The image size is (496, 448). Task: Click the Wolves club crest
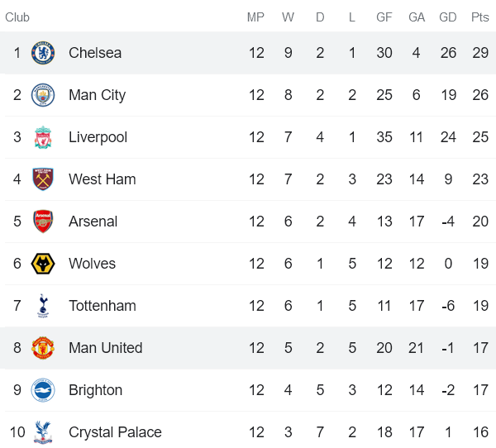click(x=43, y=263)
